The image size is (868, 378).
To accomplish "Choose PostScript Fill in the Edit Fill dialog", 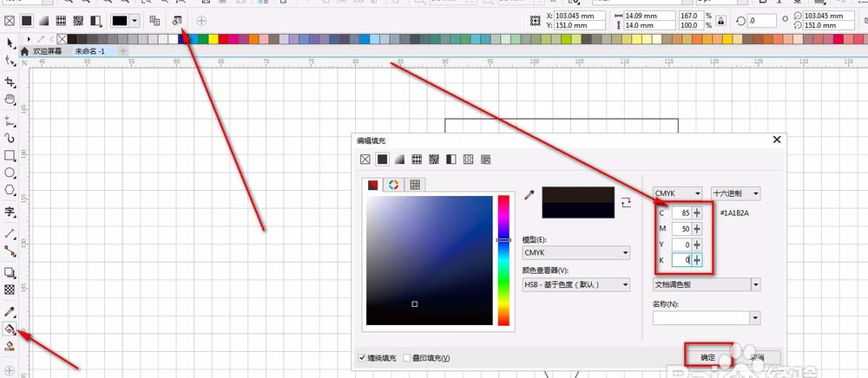I will pos(486,160).
